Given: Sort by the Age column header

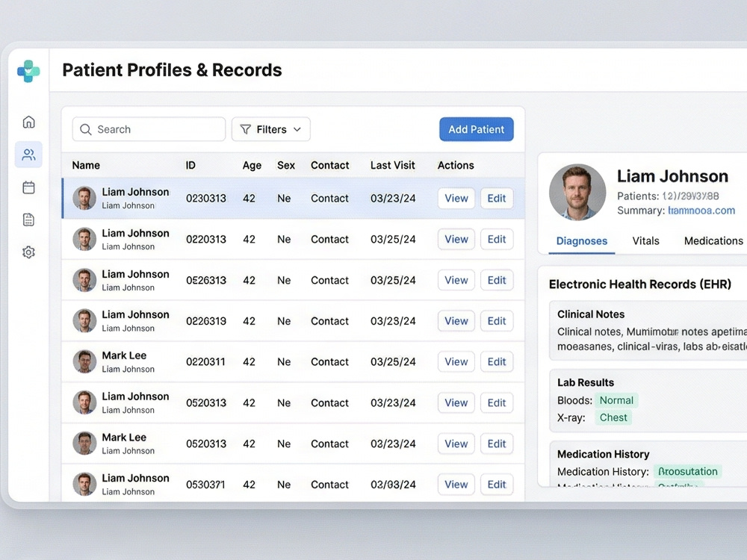Looking at the screenshot, I should [252, 165].
